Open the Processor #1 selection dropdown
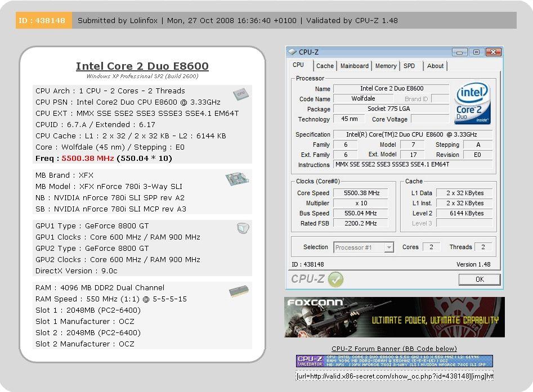The width and height of the screenshot is (533, 392). [389, 247]
